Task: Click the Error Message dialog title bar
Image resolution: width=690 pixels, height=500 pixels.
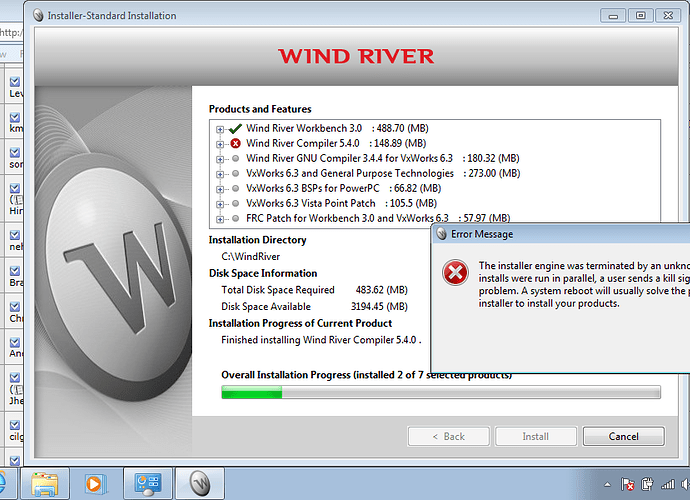Action: (560, 234)
